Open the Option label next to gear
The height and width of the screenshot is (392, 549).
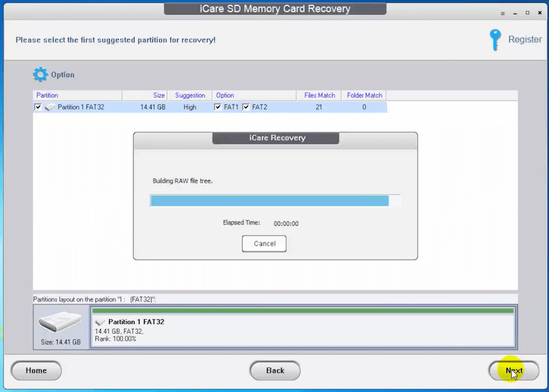click(62, 75)
